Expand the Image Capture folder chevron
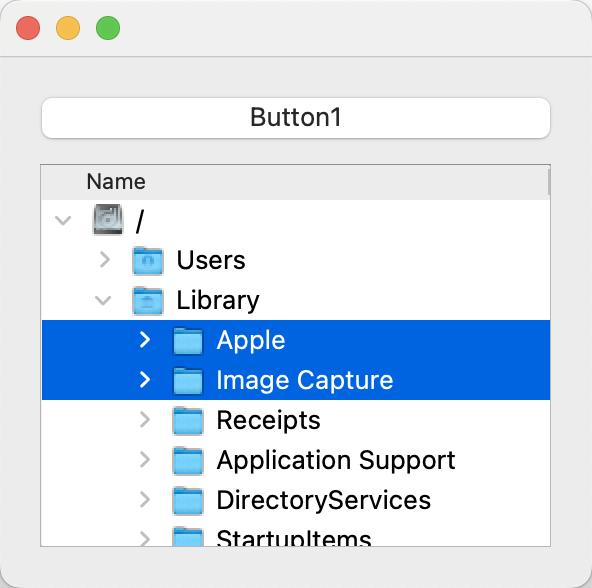Screen dimensions: 592x588 145,380
